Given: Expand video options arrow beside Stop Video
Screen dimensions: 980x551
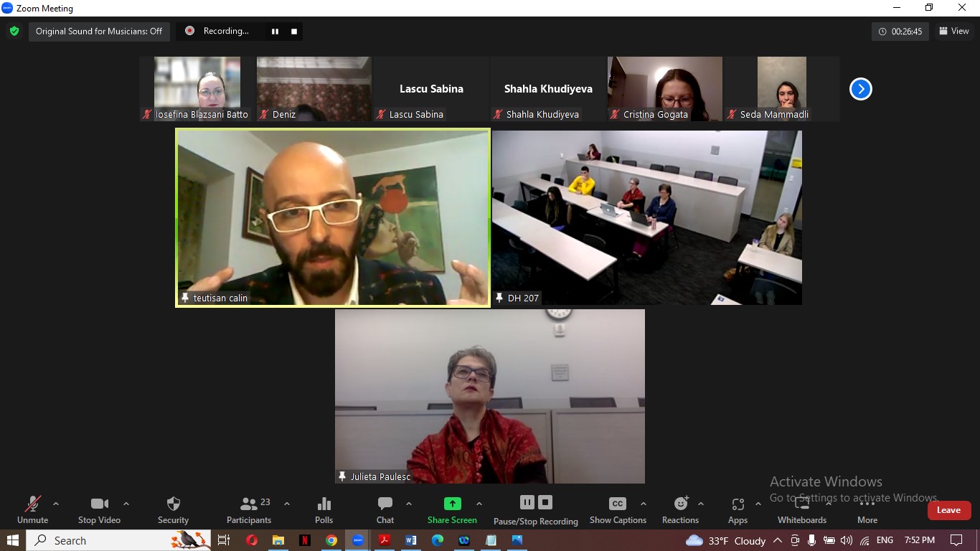Looking at the screenshot, I should pos(126,504).
